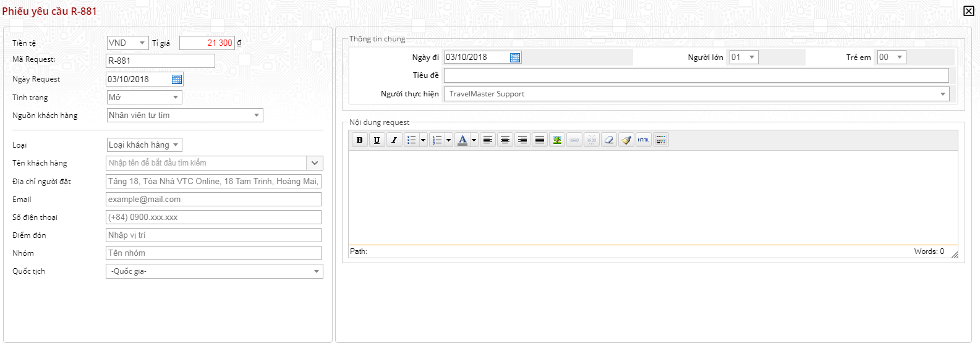Click inside the Nội dung request text area
Image resolution: width=980 pixels, height=354 pixels.
pyautogui.click(x=653, y=198)
